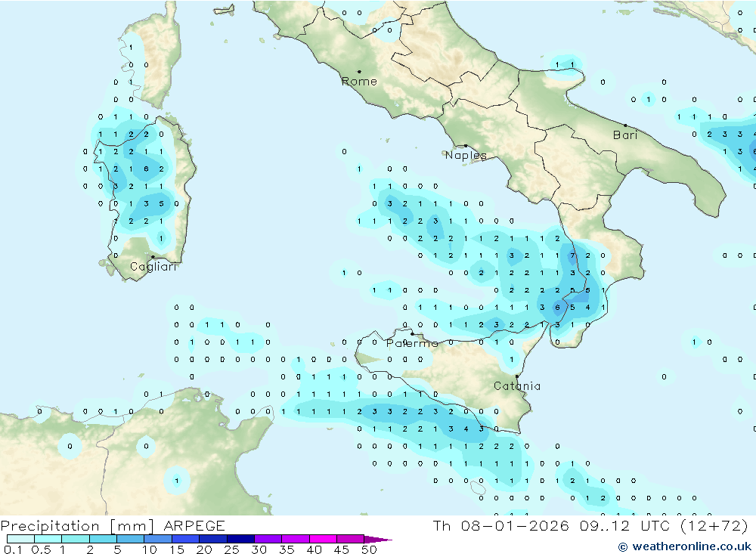
Task: Pick legend swatch between 30 and 35
Action: click(x=268, y=539)
